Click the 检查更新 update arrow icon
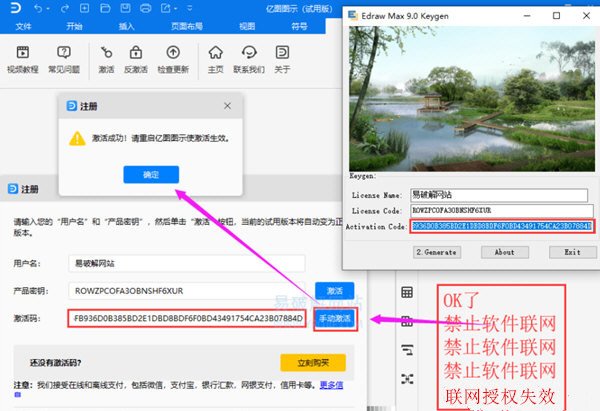This screenshot has height=411, width=600. tap(173, 54)
